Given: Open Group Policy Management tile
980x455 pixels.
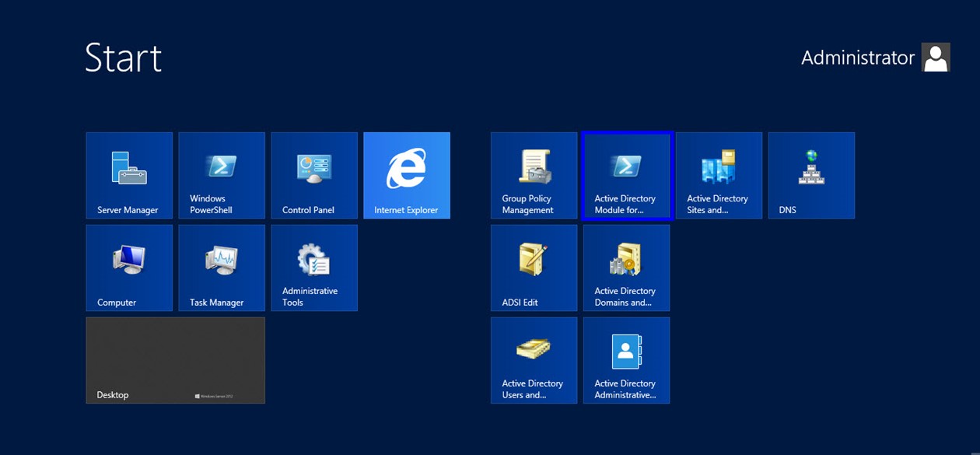Looking at the screenshot, I should tap(534, 175).
